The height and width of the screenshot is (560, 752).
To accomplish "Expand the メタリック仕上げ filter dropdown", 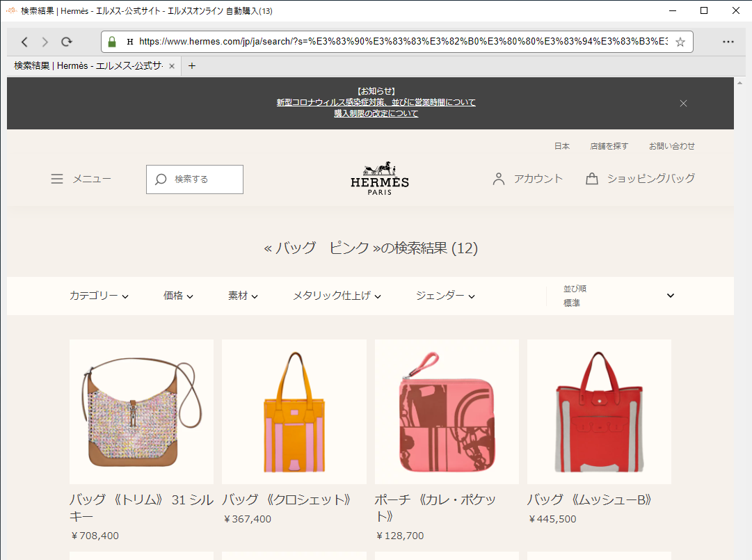I will point(337,296).
